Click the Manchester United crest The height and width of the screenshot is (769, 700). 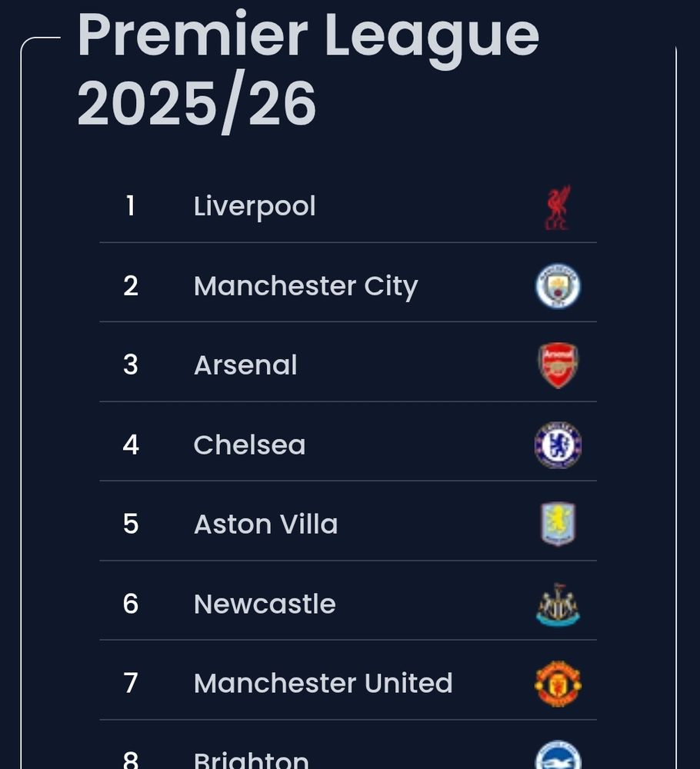(558, 684)
